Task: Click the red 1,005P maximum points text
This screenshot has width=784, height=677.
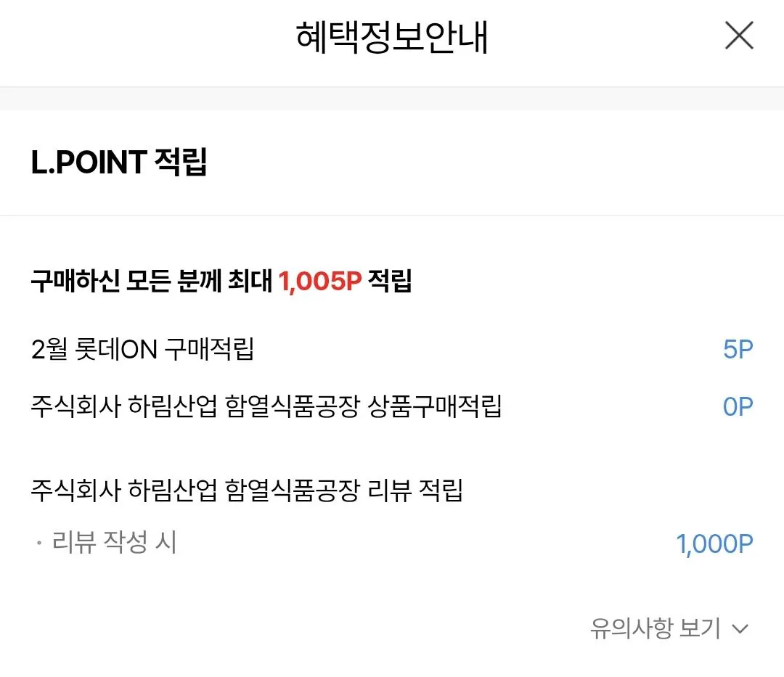Action: [x=320, y=282]
